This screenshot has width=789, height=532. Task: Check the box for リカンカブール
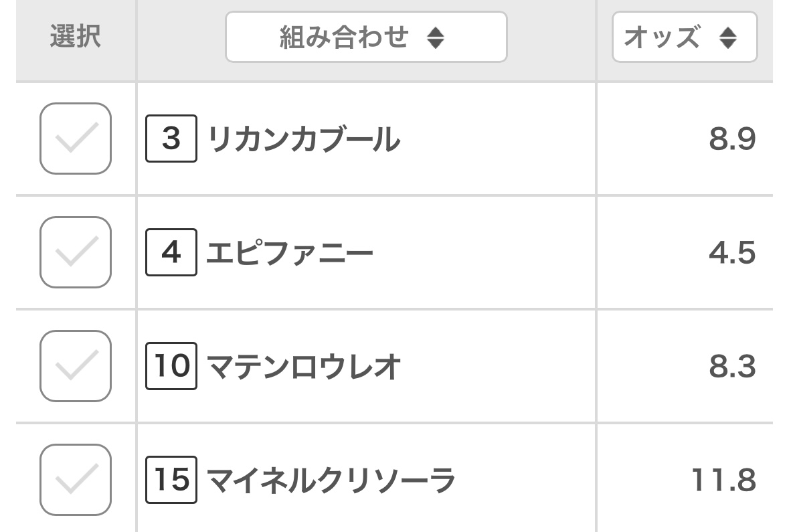coord(76,139)
